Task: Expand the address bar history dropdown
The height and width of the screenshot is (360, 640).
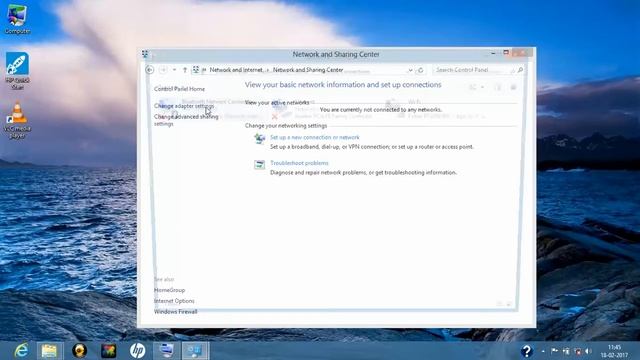Action: [x=410, y=70]
